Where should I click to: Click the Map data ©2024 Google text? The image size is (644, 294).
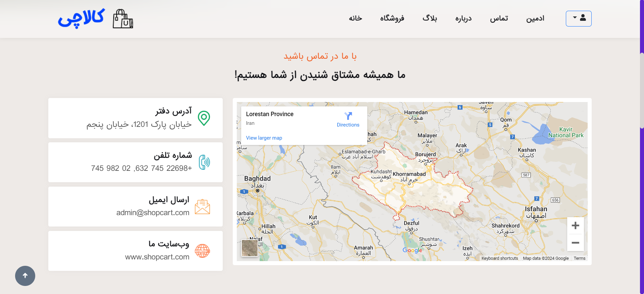point(546,258)
